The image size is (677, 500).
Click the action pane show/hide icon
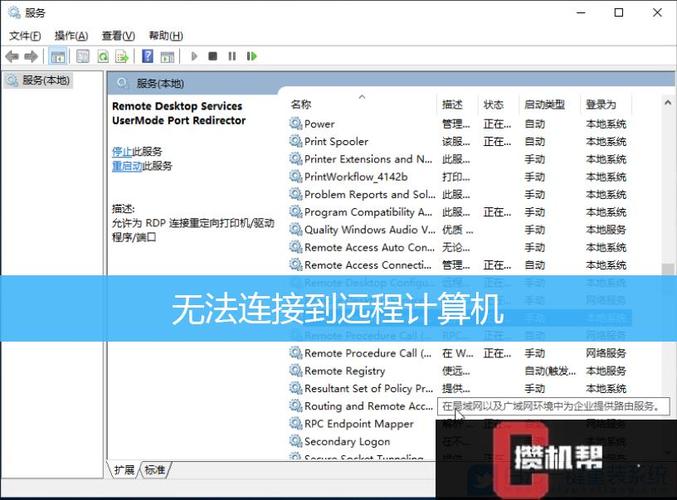167,56
